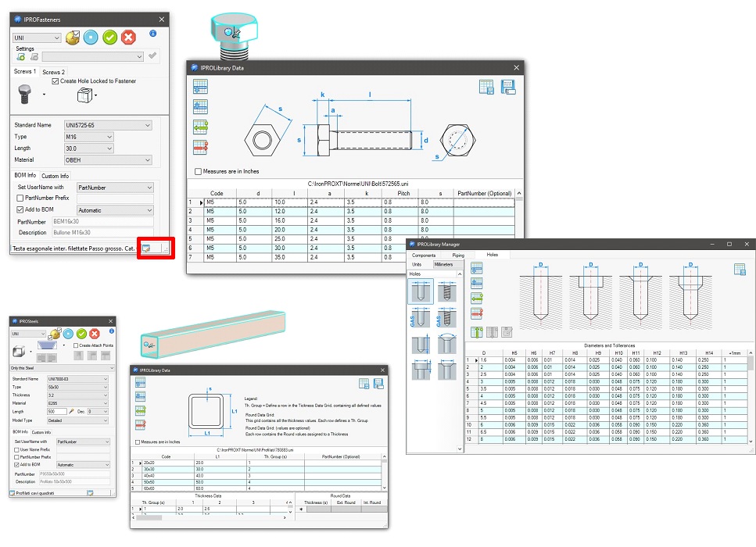Open the Automatic BOM dropdown in IPROFasteners
Screen dimensions: 756x547
pyautogui.click(x=115, y=211)
